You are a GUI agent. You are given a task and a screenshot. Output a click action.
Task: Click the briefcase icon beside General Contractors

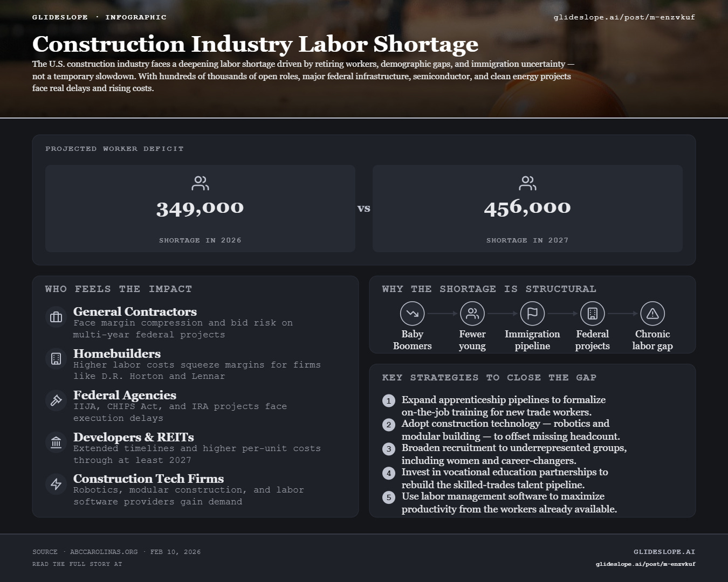56,317
